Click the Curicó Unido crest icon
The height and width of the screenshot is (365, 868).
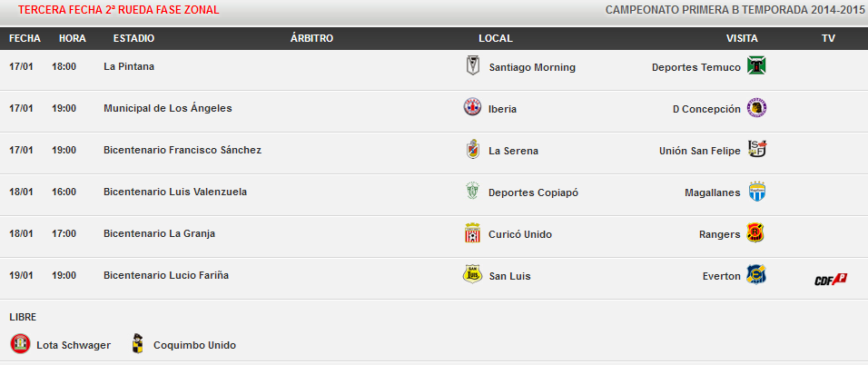coord(471,233)
